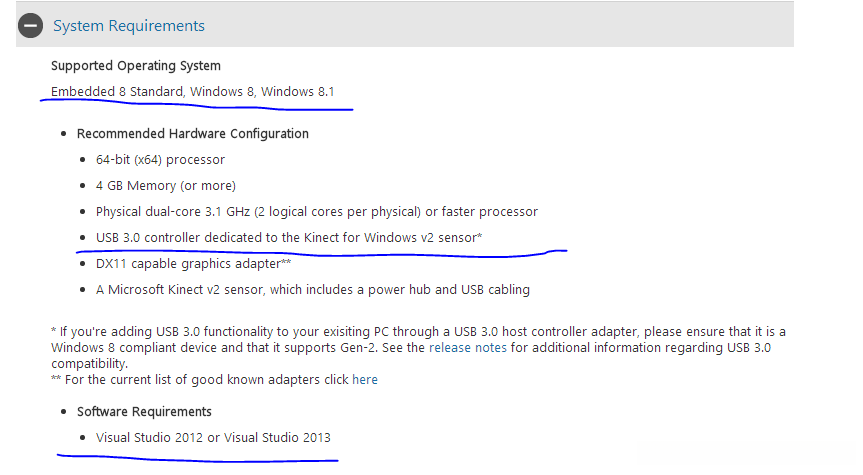Image resolution: width=863 pixels, height=475 pixels.
Task: Select the Recommended Hardware Configuration heading
Action: pos(193,133)
